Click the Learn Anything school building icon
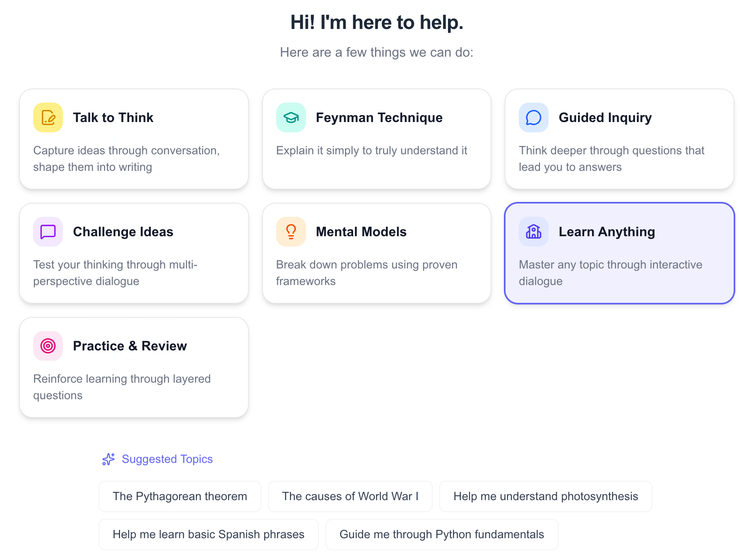The image size is (756, 556). click(x=533, y=232)
